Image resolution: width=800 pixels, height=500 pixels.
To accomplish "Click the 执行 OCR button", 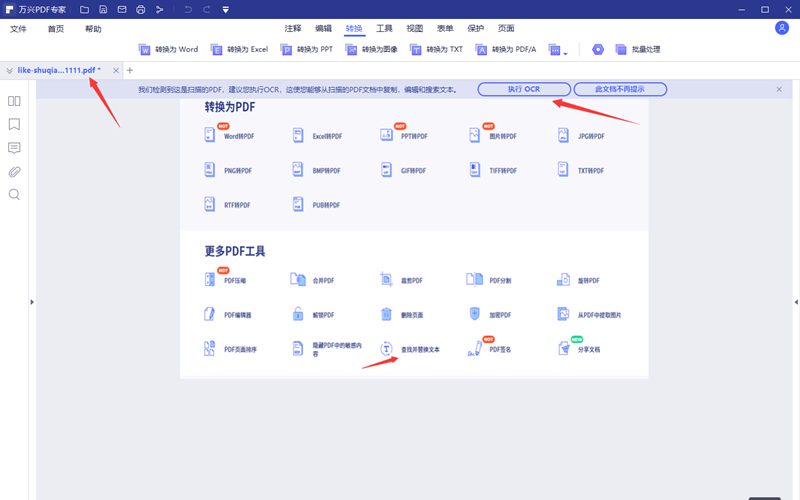I will 524,89.
